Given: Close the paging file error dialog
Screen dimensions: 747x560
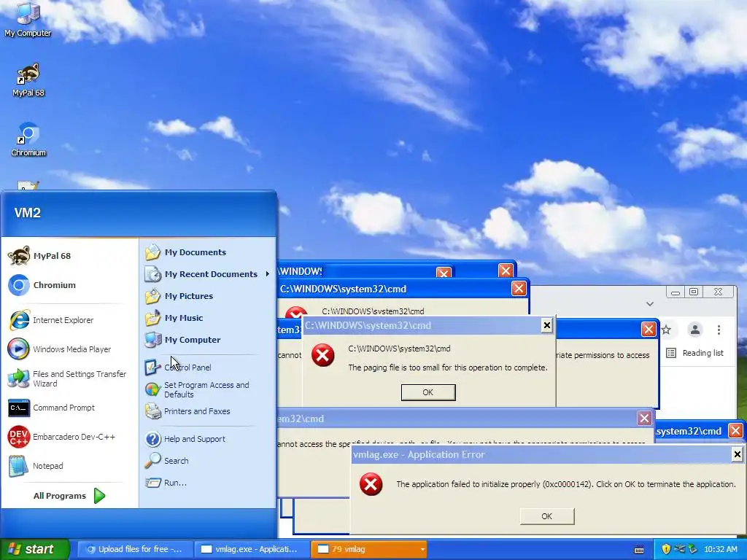Looking at the screenshot, I should (547, 325).
